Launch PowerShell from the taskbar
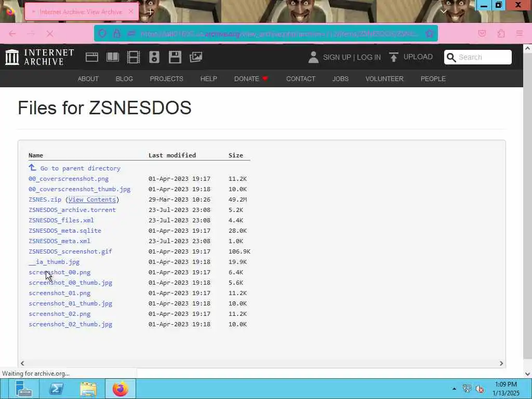Screen dimensions: 532x399 click(56, 389)
